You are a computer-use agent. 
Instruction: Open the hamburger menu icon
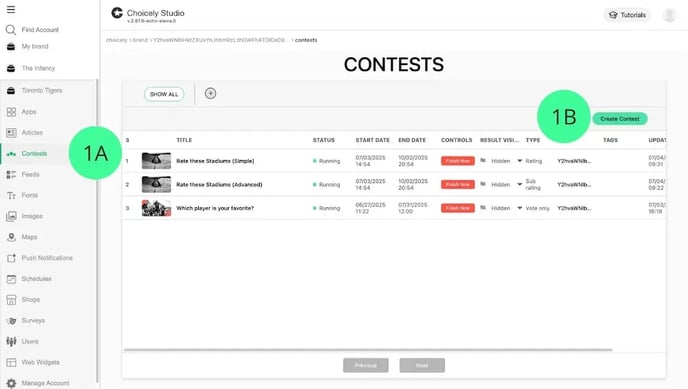click(11, 9)
